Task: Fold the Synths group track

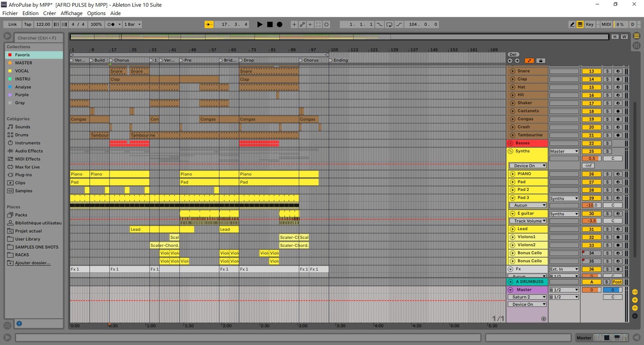Action: click(510, 151)
